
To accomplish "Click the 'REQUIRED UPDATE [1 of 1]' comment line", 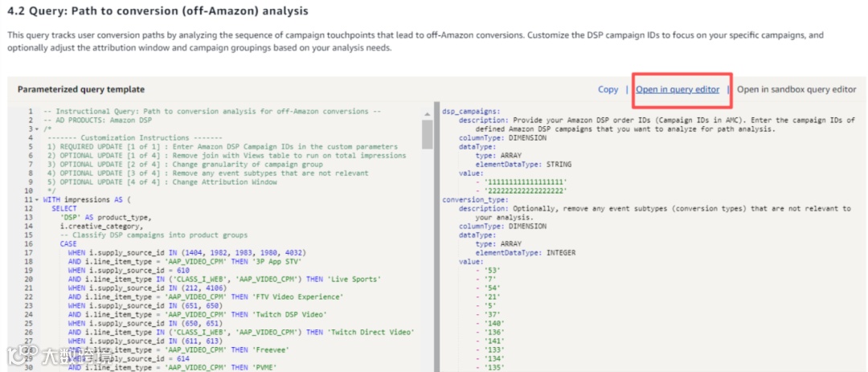I will pyautogui.click(x=223, y=147).
